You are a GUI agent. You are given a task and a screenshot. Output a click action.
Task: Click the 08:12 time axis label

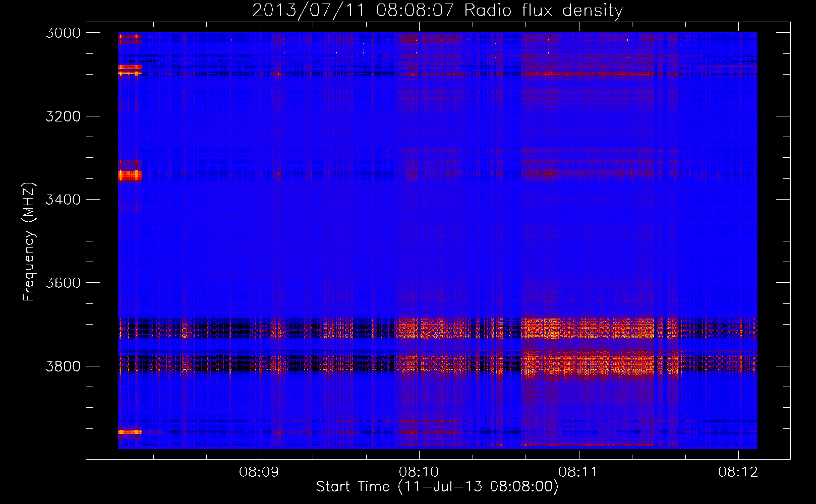(x=738, y=472)
